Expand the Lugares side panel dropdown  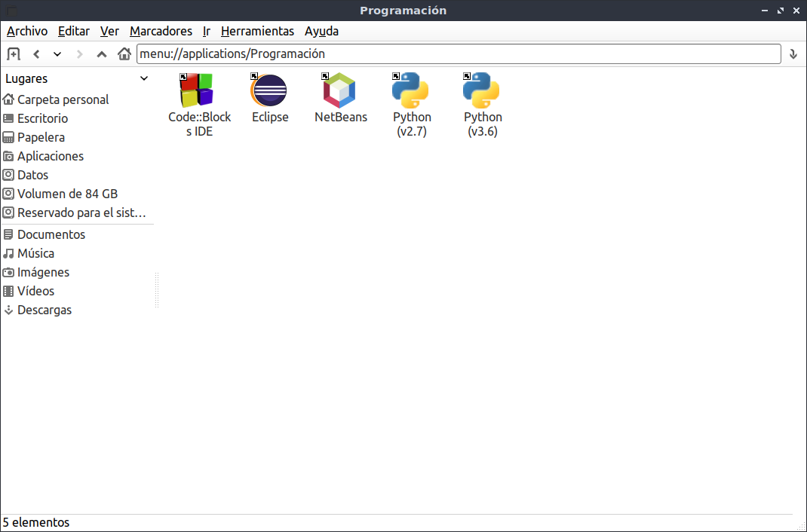(144, 78)
